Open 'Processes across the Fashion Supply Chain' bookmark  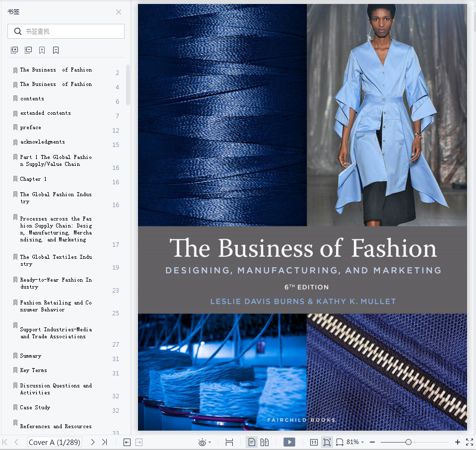56,229
